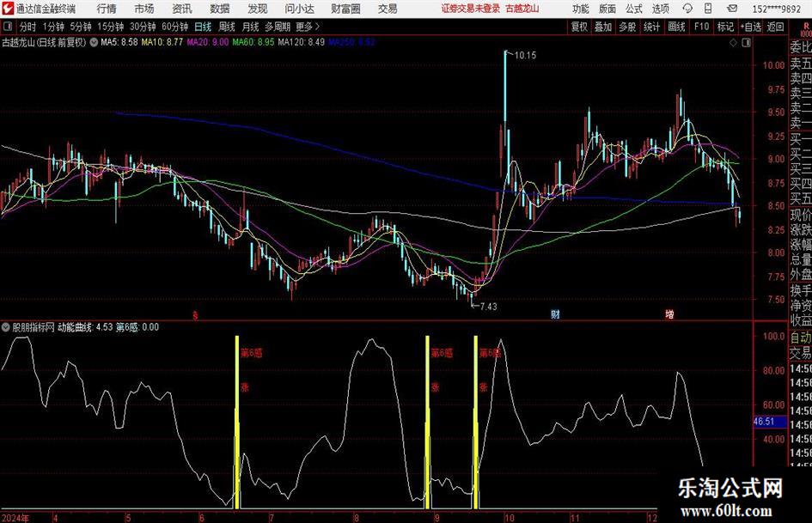The height and width of the screenshot is (523, 812).
Task: Click the 复权 toolbar button
Action: pos(579,27)
